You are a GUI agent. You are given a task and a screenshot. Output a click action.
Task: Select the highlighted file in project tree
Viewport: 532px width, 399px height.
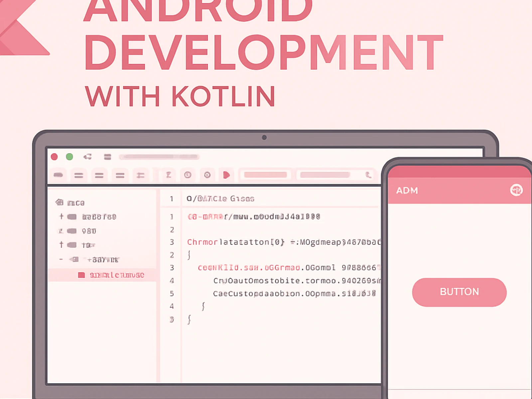[x=102, y=275]
